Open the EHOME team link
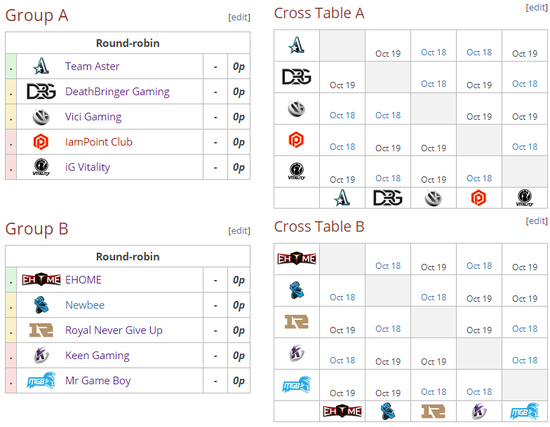Viewport: 550px width, 427px height. point(83,280)
